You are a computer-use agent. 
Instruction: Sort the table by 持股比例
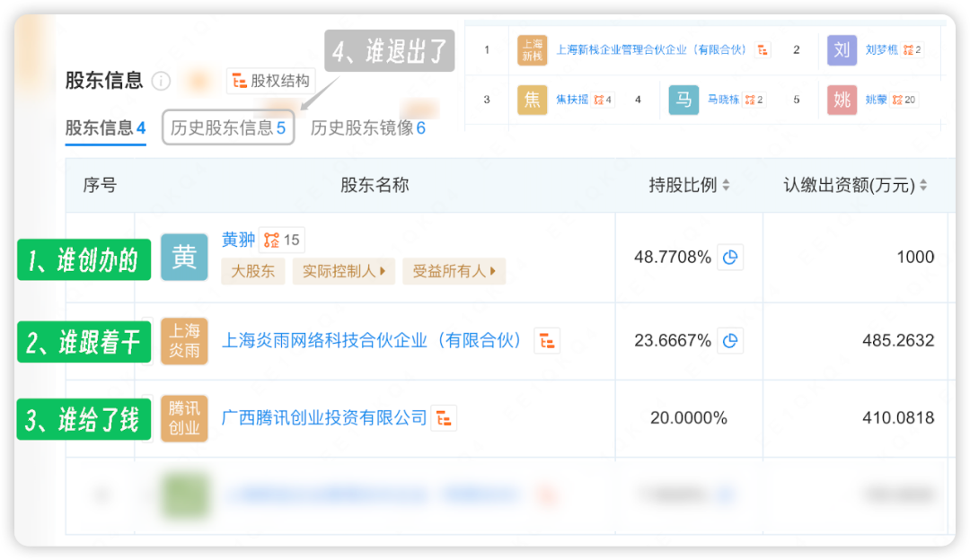pos(726,185)
